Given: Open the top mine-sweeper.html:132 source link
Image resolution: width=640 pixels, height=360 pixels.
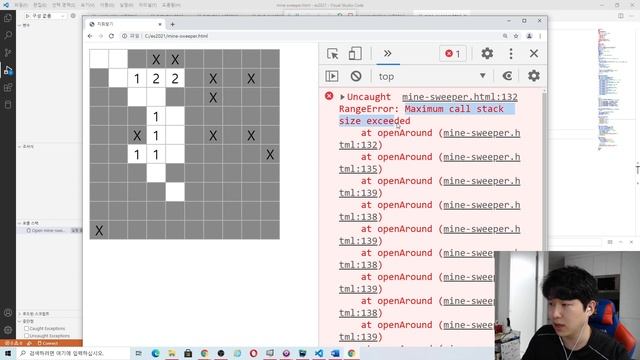Looking at the screenshot, I should click(x=460, y=97).
